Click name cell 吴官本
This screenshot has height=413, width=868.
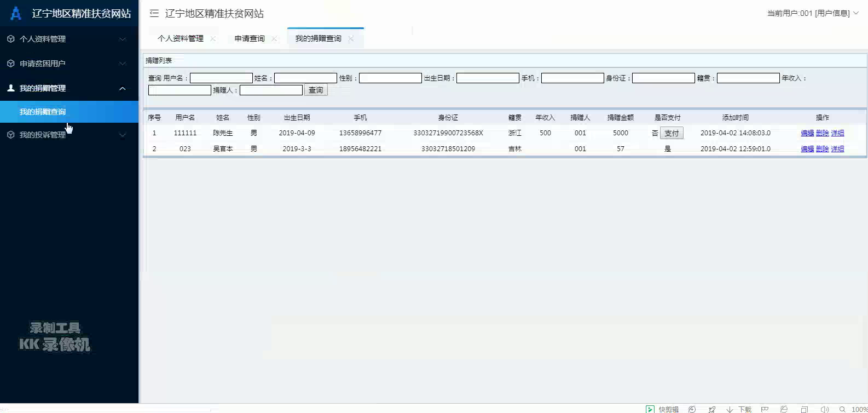tap(223, 149)
